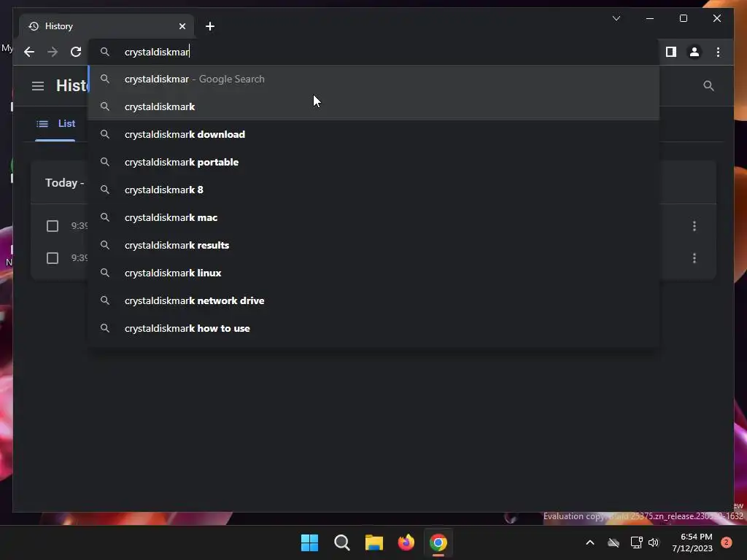Open the Chrome three-dot menu
Viewport: 747px width, 560px height.
point(718,52)
